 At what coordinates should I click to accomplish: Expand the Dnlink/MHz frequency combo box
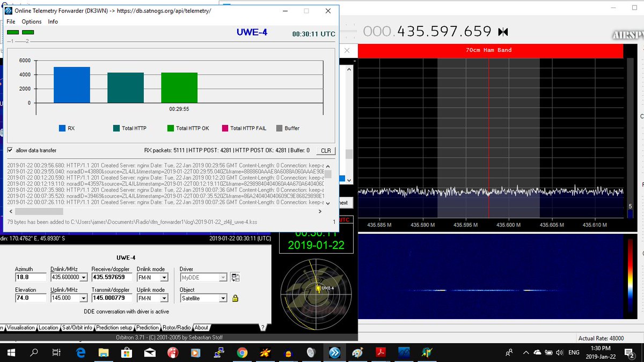[x=83, y=277]
